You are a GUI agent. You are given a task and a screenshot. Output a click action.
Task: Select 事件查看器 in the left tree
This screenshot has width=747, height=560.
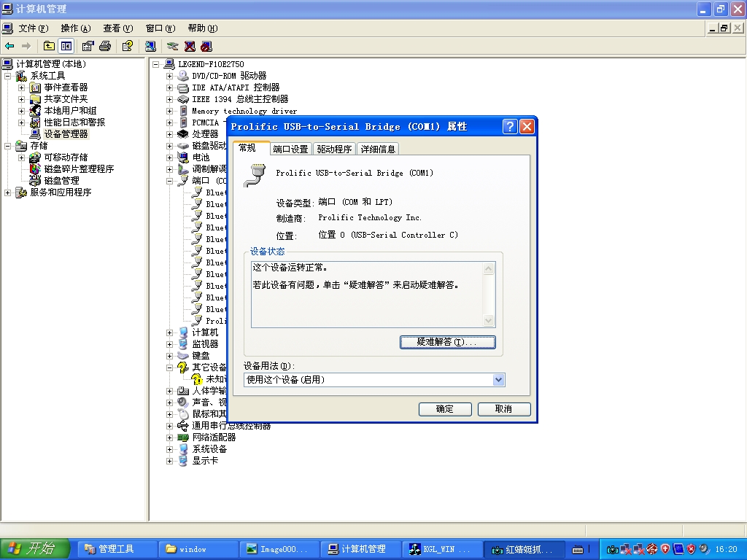[x=66, y=87]
